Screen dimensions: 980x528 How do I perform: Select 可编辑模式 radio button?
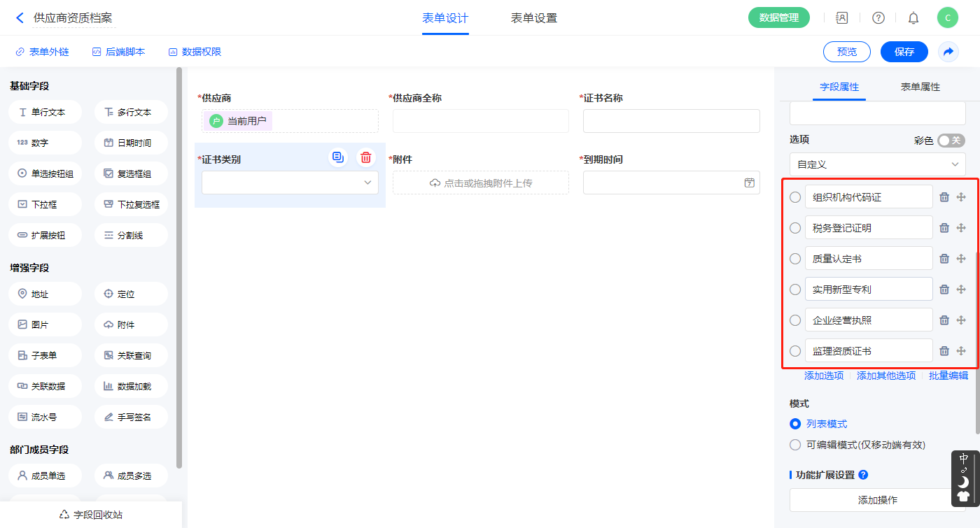tap(795, 445)
